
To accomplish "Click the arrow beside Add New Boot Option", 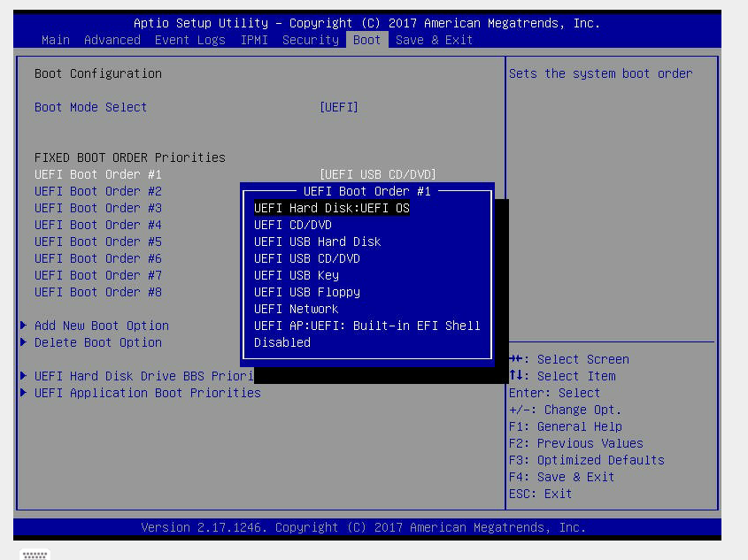I will (23, 326).
